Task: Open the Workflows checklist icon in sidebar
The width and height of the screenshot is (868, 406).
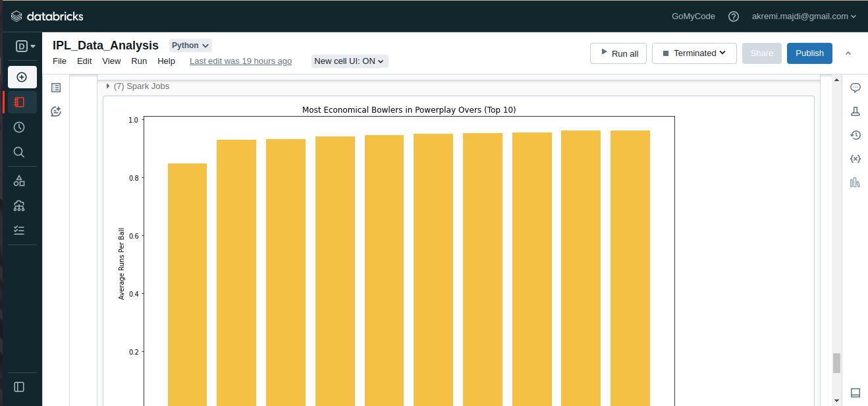Action: (19, 230)
